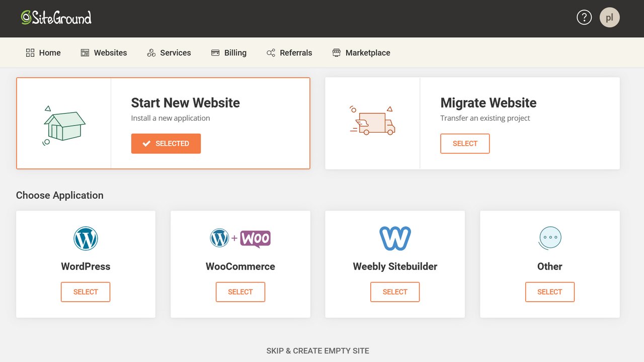Click Skip and Create Empty Site
Screen dimensions: 644x362
coord(317,350)
